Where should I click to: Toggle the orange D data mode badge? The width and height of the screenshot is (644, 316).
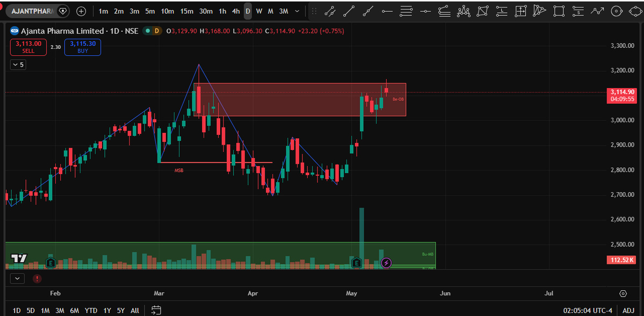pyautogui.click(x=156, y=31)
